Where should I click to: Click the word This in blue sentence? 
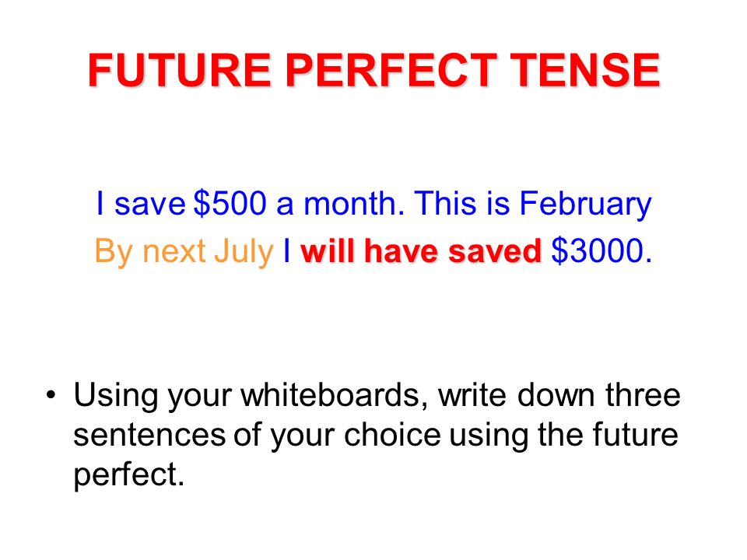click(x=445, y=203)
